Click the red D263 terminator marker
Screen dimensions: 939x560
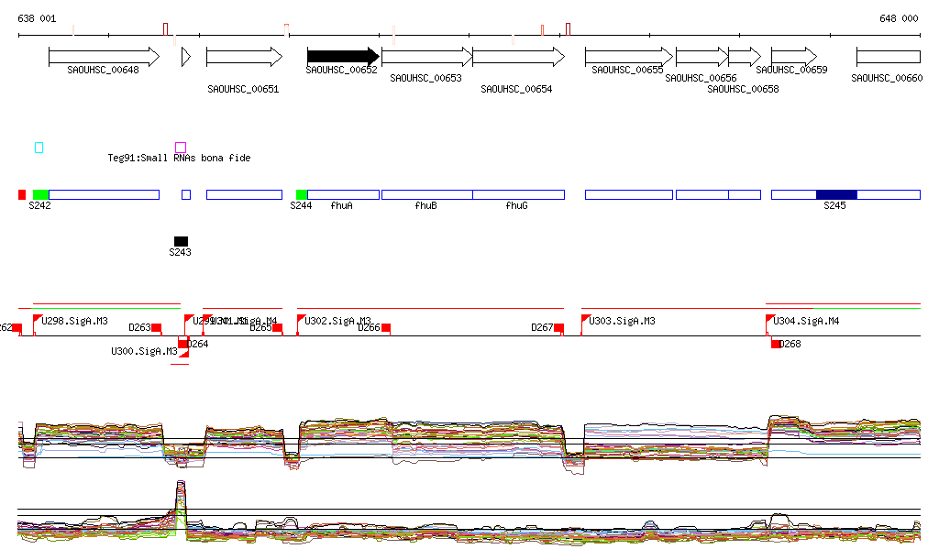156,327
